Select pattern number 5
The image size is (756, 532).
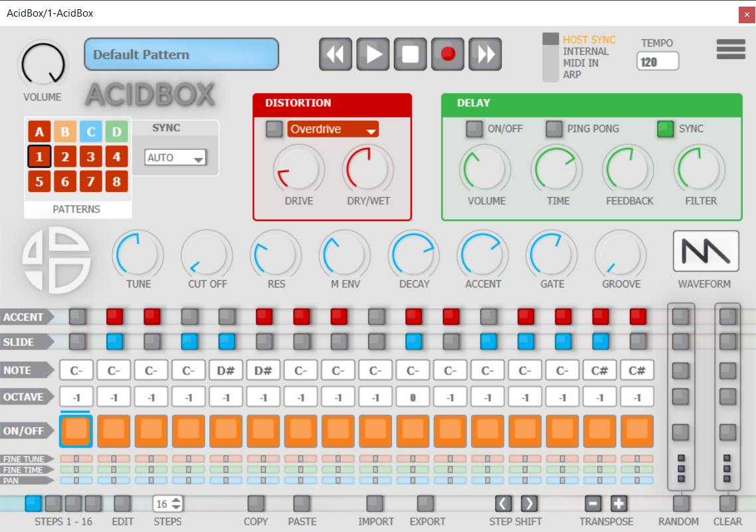coord(39,181)
